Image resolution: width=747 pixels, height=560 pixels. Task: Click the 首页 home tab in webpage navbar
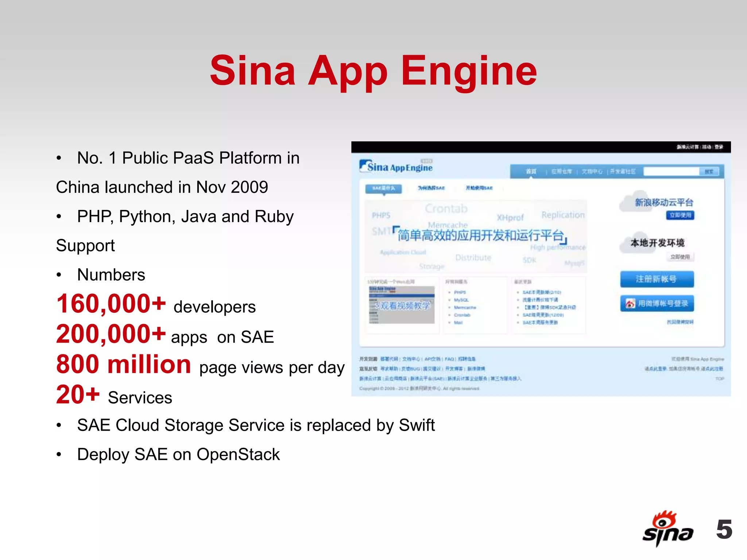click(x=531, y=171)
